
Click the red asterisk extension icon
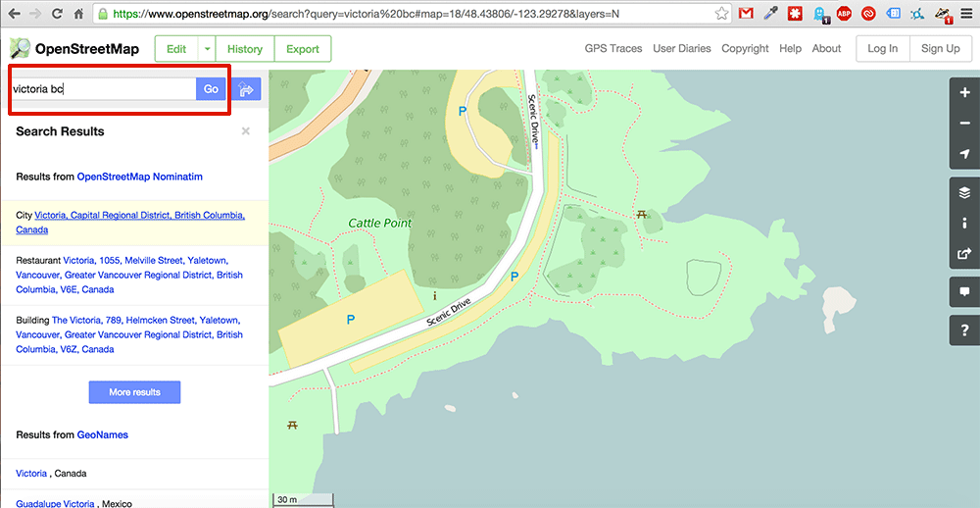(x=795, y=13)
